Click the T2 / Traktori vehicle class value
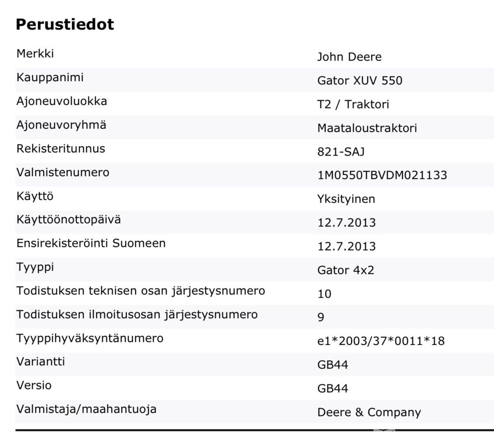Screen dimensions: 494x448 [353, 104]
